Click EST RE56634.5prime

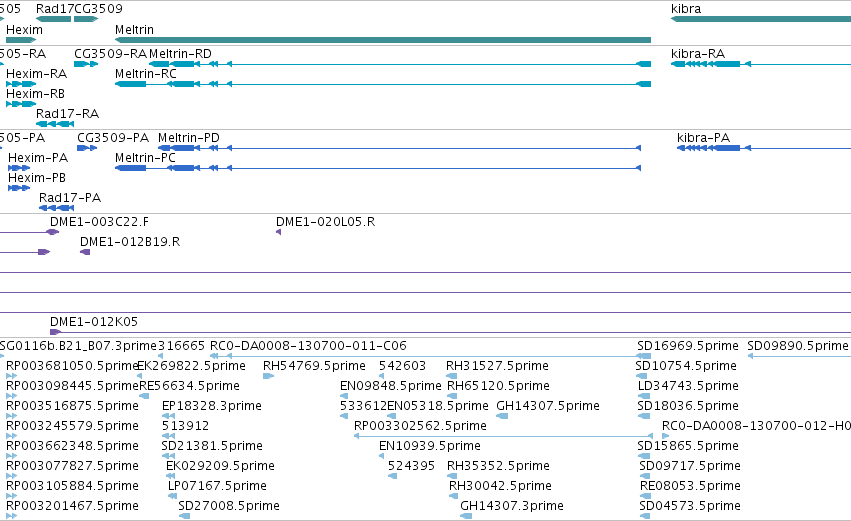[x=189, y=386]
